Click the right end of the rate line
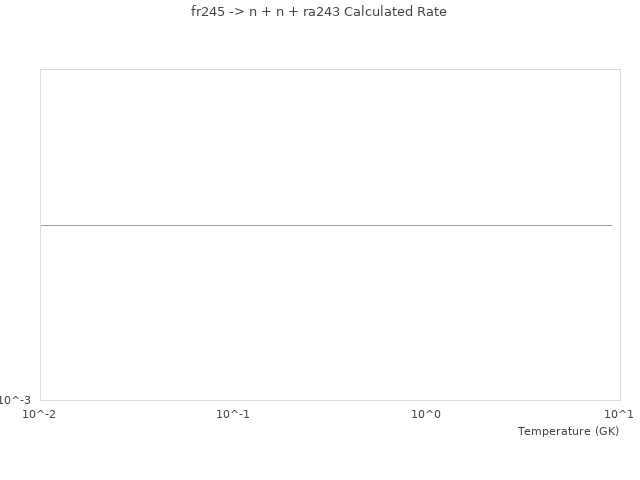This screenshot has width=640, height=480. coord(610,226)
